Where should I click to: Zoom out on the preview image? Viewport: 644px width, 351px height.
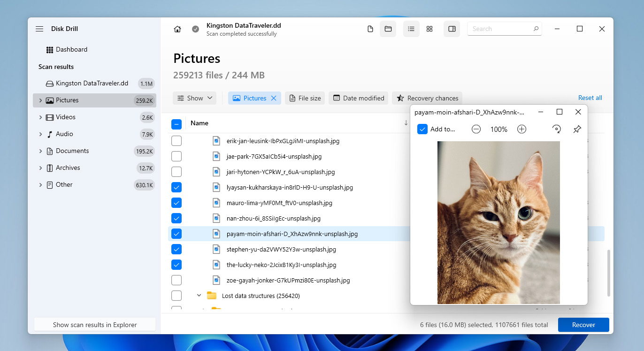coord(476,130)
